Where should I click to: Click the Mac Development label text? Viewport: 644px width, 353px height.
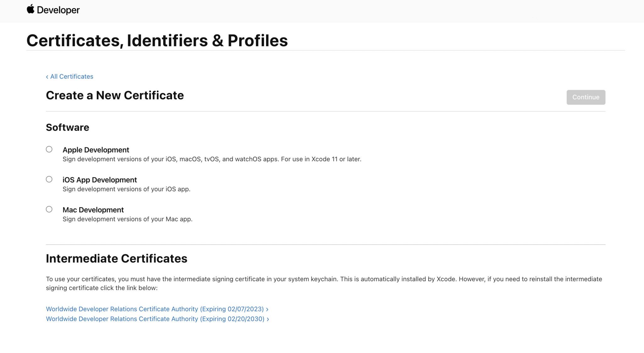coord(93,210)
